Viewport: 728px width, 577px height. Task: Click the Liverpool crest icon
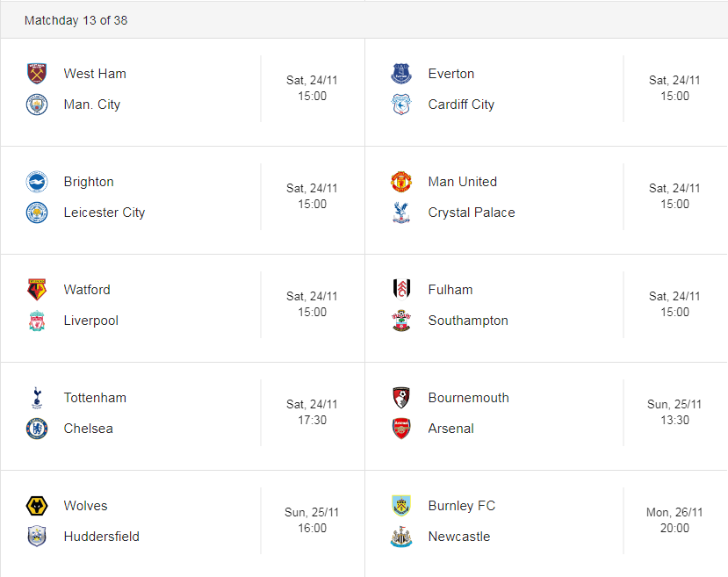37,321
